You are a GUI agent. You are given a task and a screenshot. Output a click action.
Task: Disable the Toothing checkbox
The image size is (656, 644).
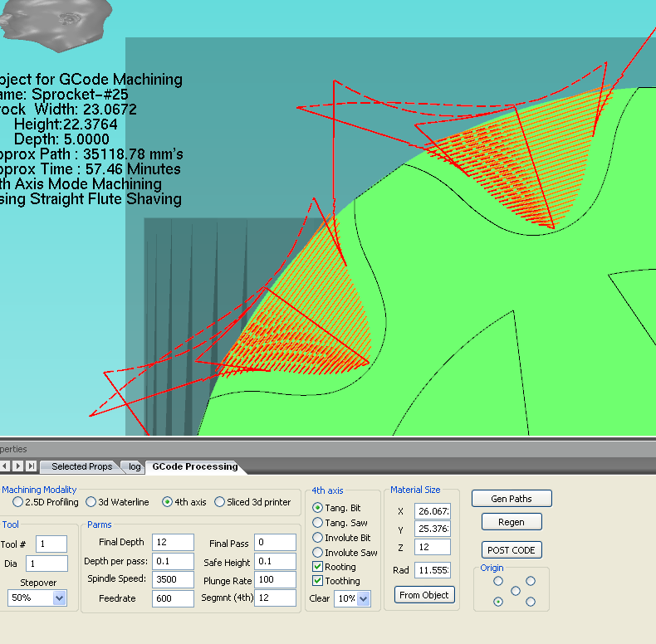(x=318, y=581)
